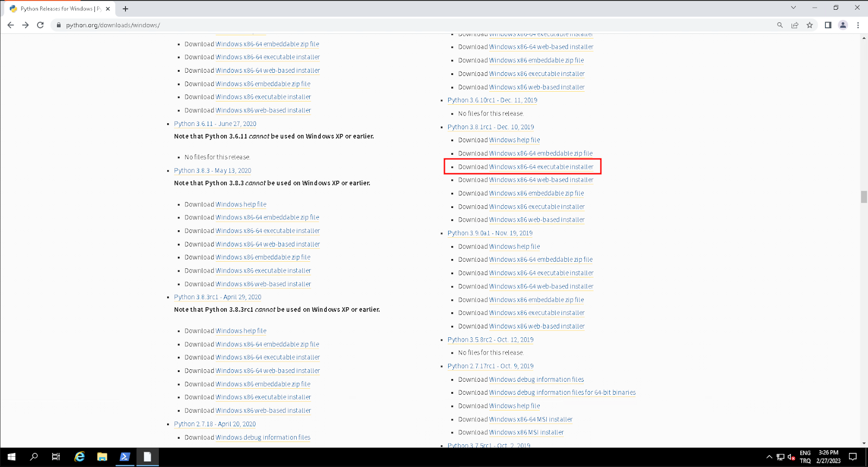Viewport: 868px width, 467px height.
Task: Open the Python 3.5.8rc2 - Oct. 12, 2019 release
Action: click(x=490, y=339)
